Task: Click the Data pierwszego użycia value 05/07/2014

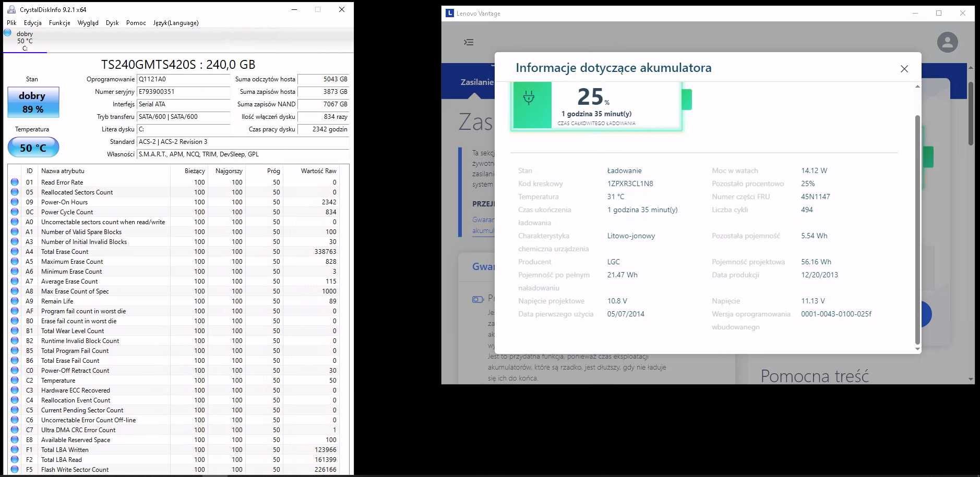Action: [x=626, y=314]
